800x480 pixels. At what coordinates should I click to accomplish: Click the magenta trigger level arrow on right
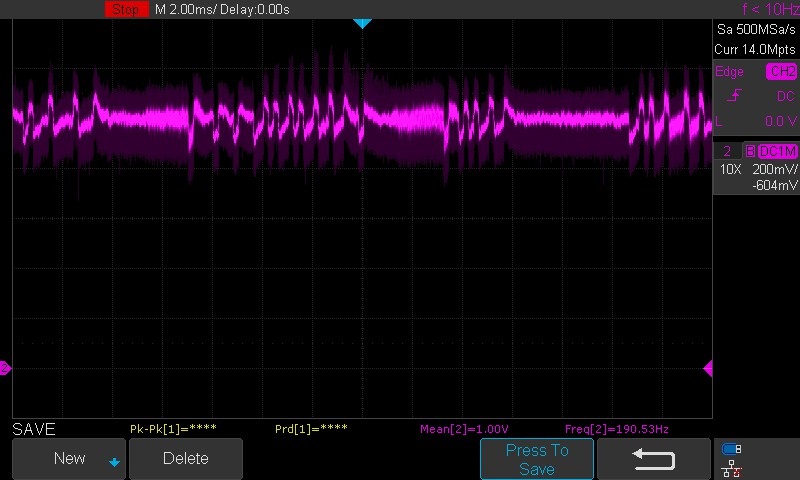pos(708,368)
